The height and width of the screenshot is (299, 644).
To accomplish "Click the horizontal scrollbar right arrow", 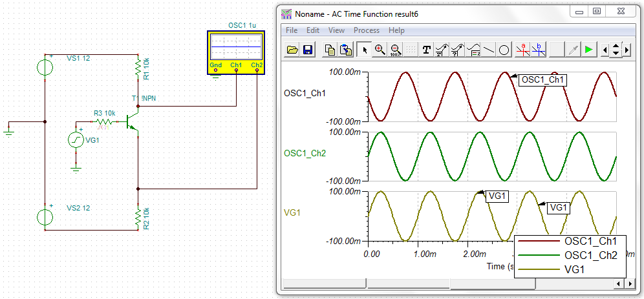I will pyautogui.click(x=628, y=284).
